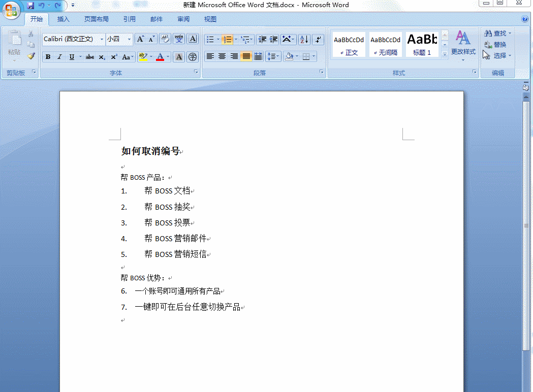The image size is (533, 392).
Task: Click the Format Painter icon
Action: pyautogui.click(x=30, y=57)
